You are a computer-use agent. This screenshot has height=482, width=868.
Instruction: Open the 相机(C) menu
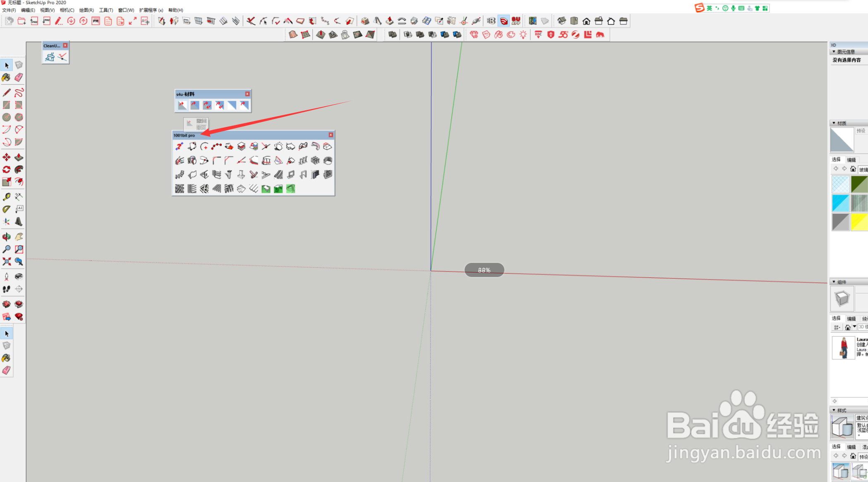pyautogui.click(x=67, y=10)
